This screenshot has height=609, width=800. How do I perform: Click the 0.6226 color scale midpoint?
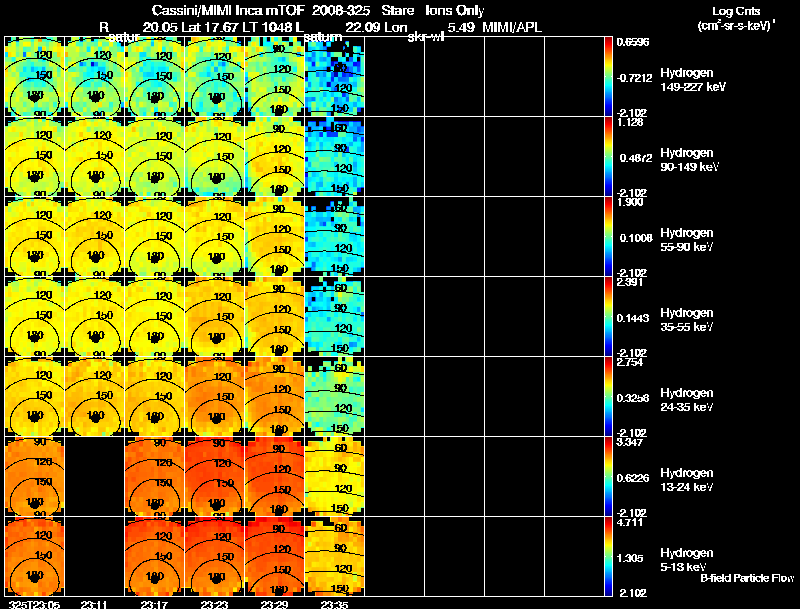[633, 478]
